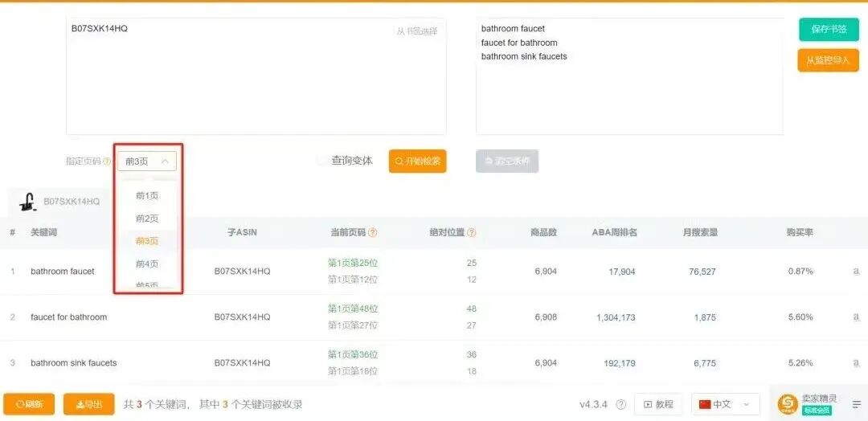Image resolution: width=868 pixels, height=421 pixels.
Task: Click the 保存书签 button
Action: 829,29
